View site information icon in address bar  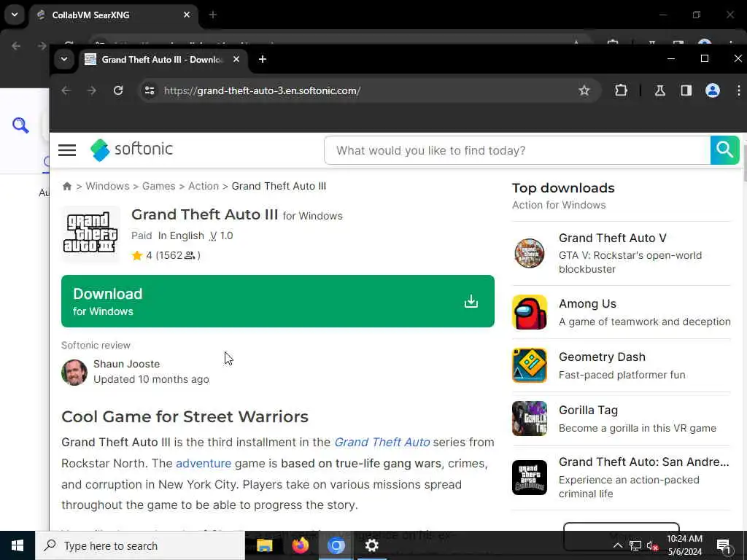click(x=150, y=90)
